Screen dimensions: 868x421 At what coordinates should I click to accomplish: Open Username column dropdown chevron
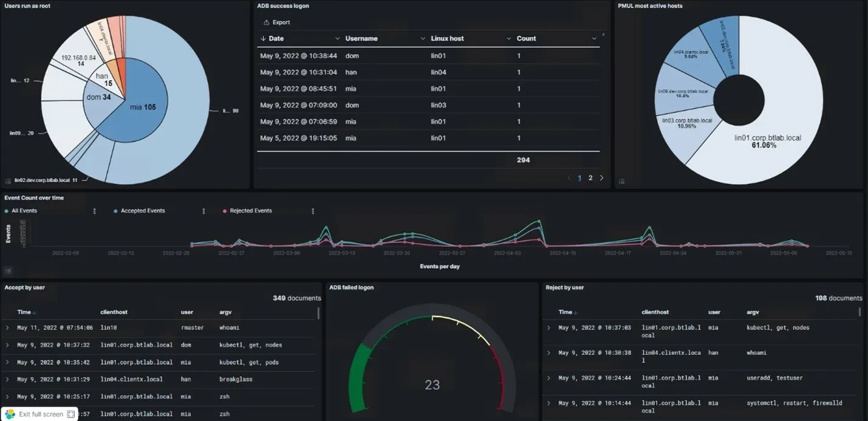pos(423,39)
